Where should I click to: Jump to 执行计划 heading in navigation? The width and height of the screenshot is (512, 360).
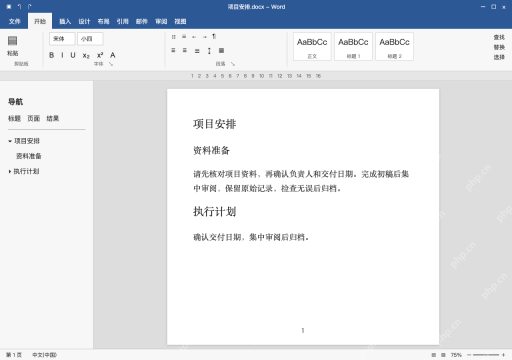pos(26,171)
